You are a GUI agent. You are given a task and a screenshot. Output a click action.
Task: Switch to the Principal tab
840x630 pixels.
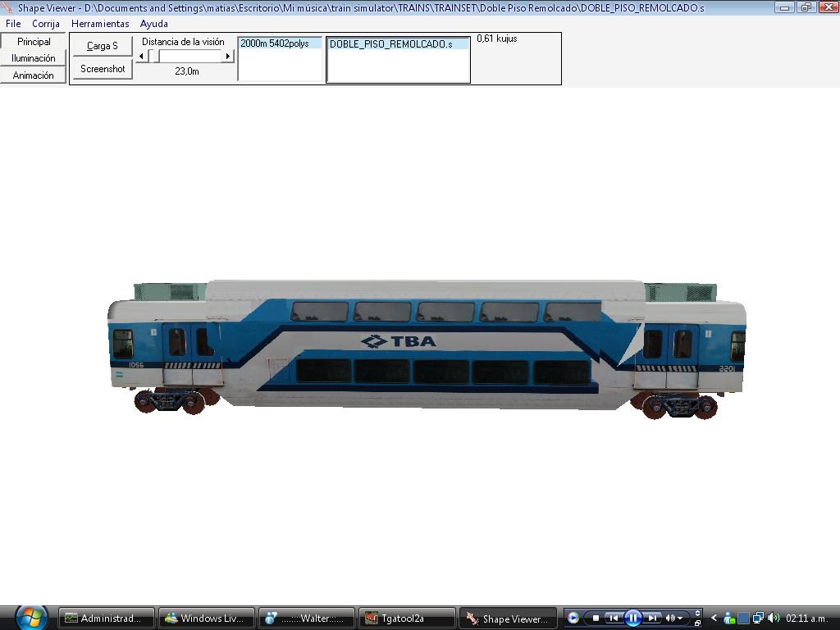coord(34,42)
